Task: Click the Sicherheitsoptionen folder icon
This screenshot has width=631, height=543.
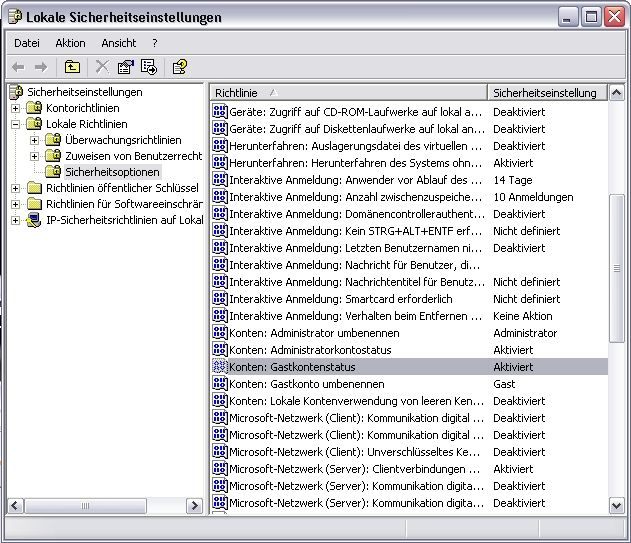Action: 53,172
